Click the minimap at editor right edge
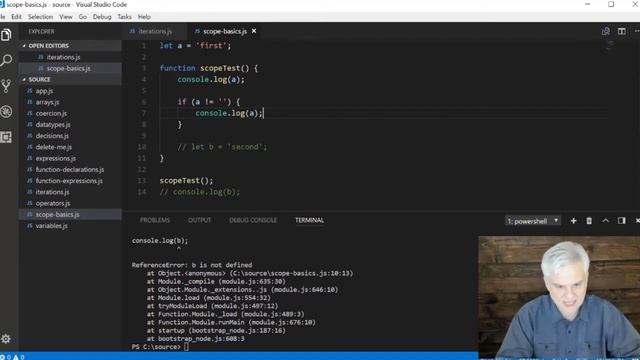This screenshot has width=640, height=360. [x=609, y=46]
